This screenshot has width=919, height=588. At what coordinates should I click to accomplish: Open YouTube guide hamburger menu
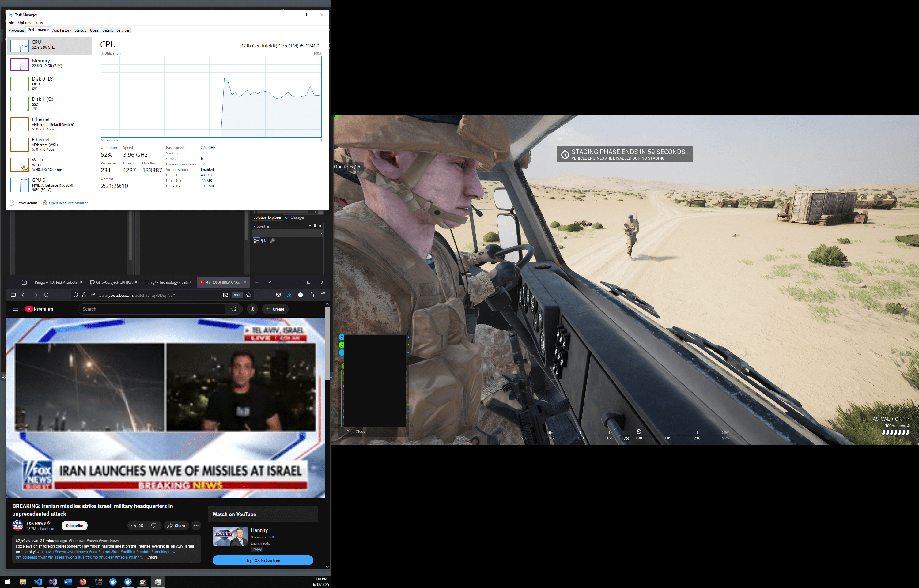tap(15, 309)
